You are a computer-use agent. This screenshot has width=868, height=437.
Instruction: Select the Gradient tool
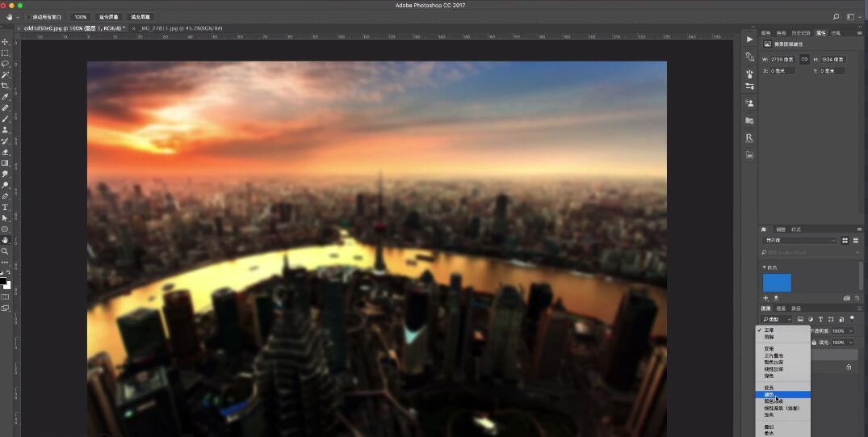coord(6,163)
